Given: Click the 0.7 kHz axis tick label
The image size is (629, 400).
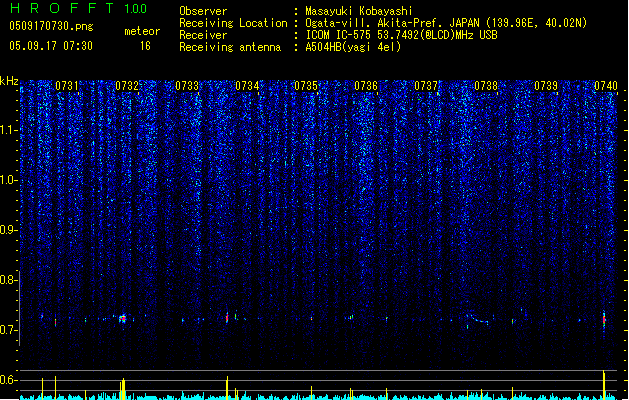Looking at the screenshot, I should 8,330.
